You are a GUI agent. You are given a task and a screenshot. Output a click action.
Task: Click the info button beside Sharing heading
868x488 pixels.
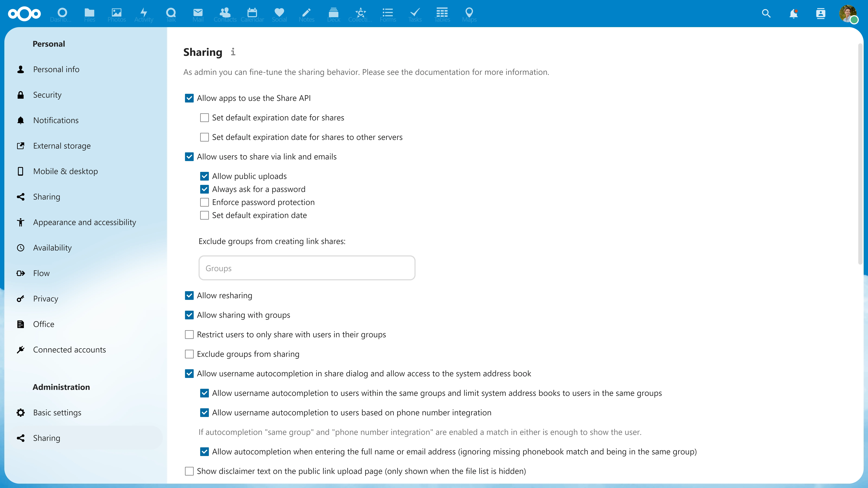pos(233,52)
